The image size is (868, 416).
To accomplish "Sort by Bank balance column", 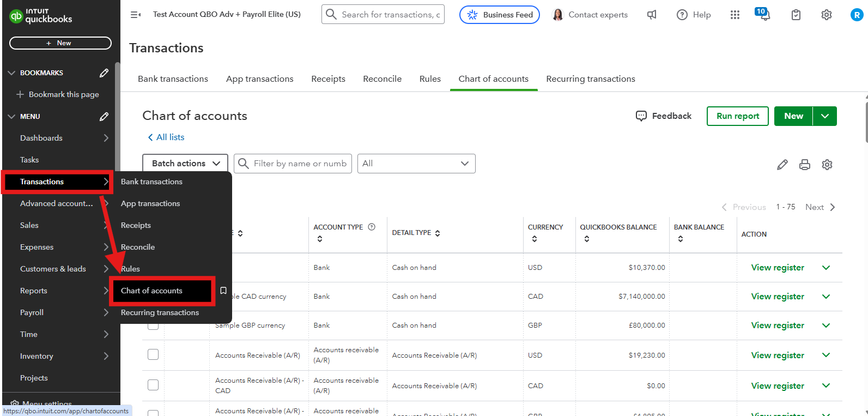I will [x=681, y=239].
